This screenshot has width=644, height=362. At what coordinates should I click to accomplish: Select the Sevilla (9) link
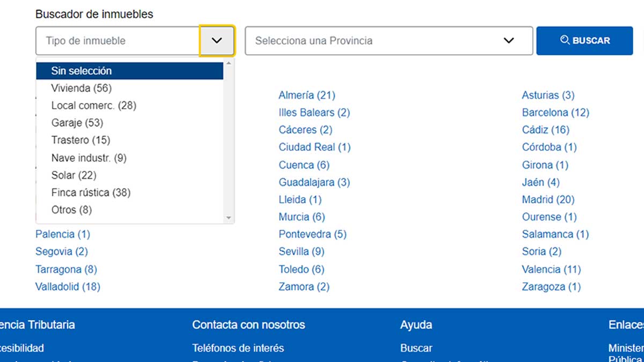301,252
